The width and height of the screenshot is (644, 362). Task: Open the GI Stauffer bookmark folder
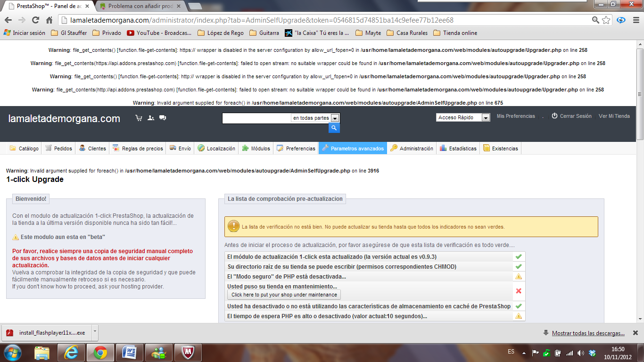point(69,33)
